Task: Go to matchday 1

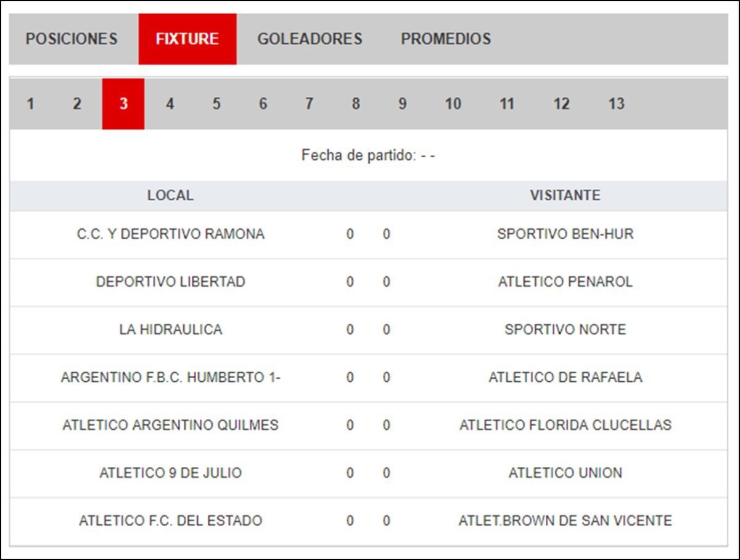Action: 30,104
